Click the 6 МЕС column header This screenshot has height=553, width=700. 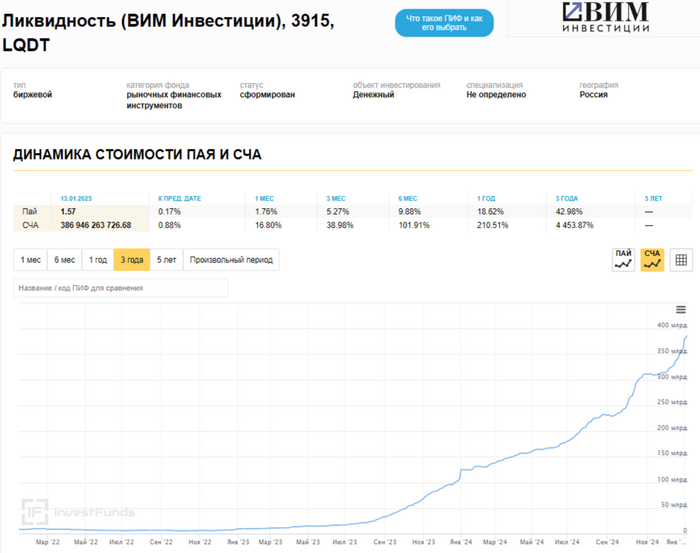(x=408, y=199)
